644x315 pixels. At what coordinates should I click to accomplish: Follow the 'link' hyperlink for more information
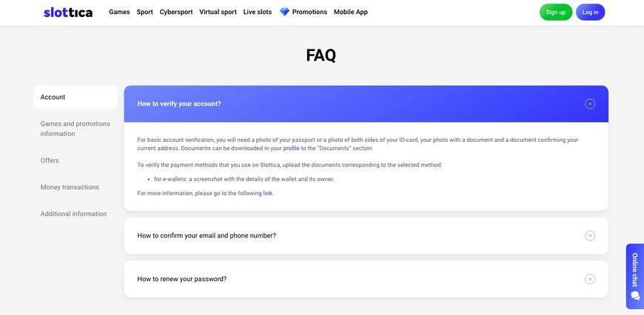[267, 193]
